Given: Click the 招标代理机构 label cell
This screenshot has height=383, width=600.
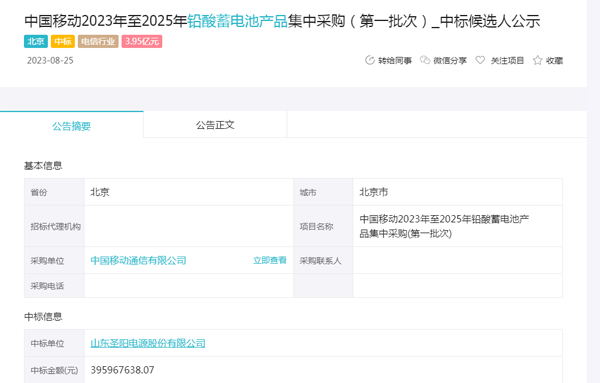Looking at the screenshot, I should coord(54,226).
